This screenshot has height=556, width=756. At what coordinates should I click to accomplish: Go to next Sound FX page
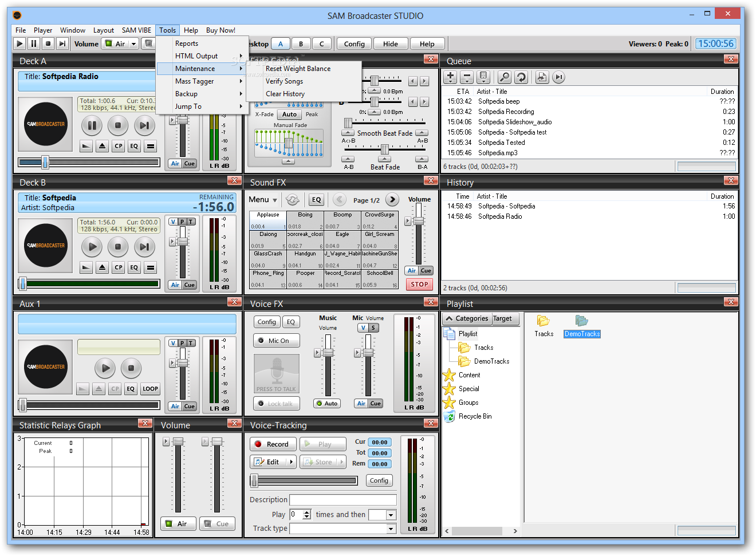click(392, 199)
